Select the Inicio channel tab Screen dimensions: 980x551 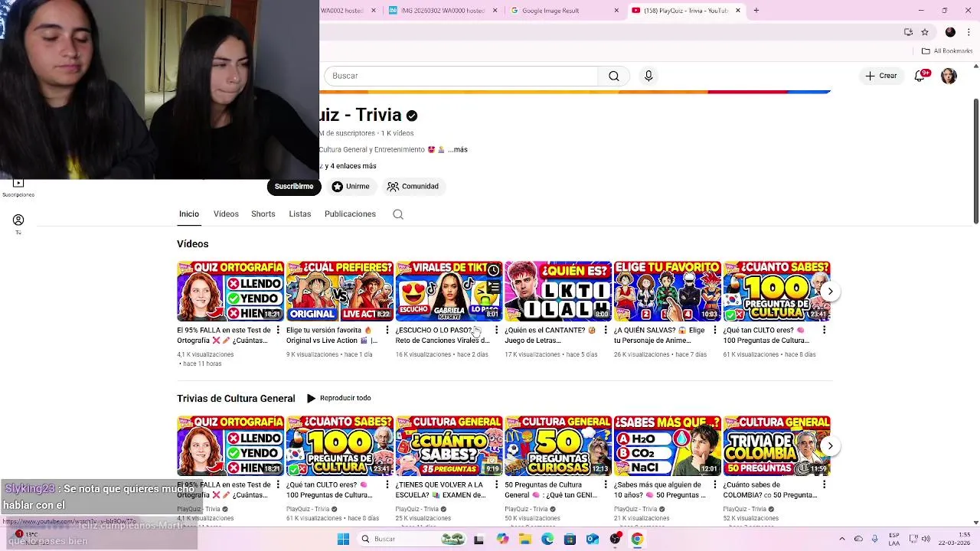pos(188,214)
